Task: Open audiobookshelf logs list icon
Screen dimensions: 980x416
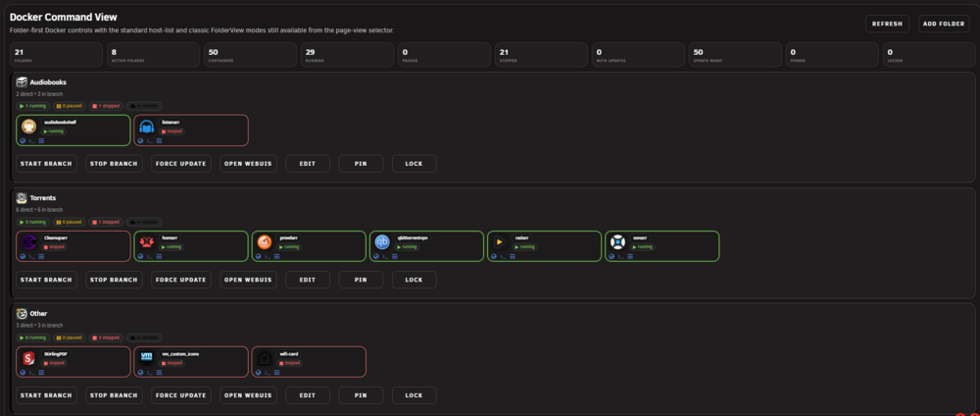Action: (x=41, y=140)
